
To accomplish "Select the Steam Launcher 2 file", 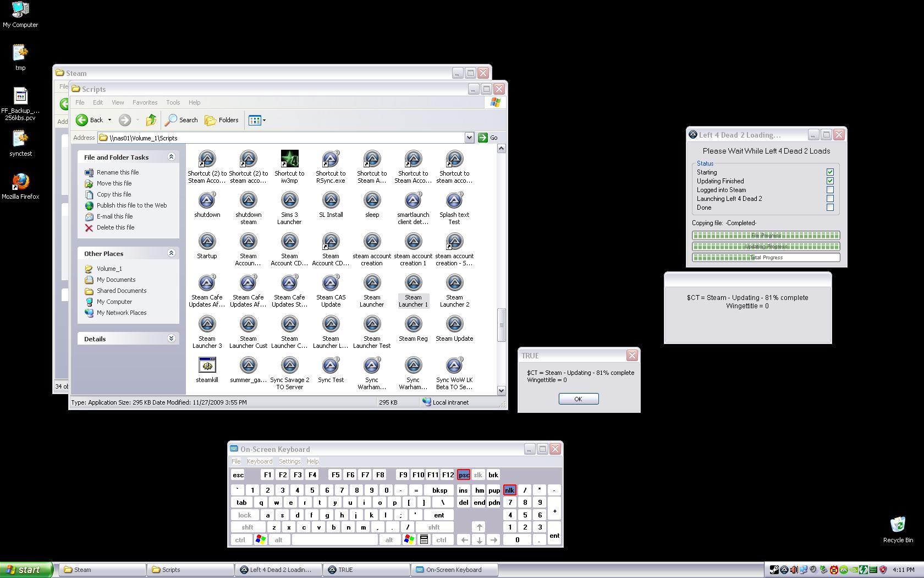I will pos(454,291).
